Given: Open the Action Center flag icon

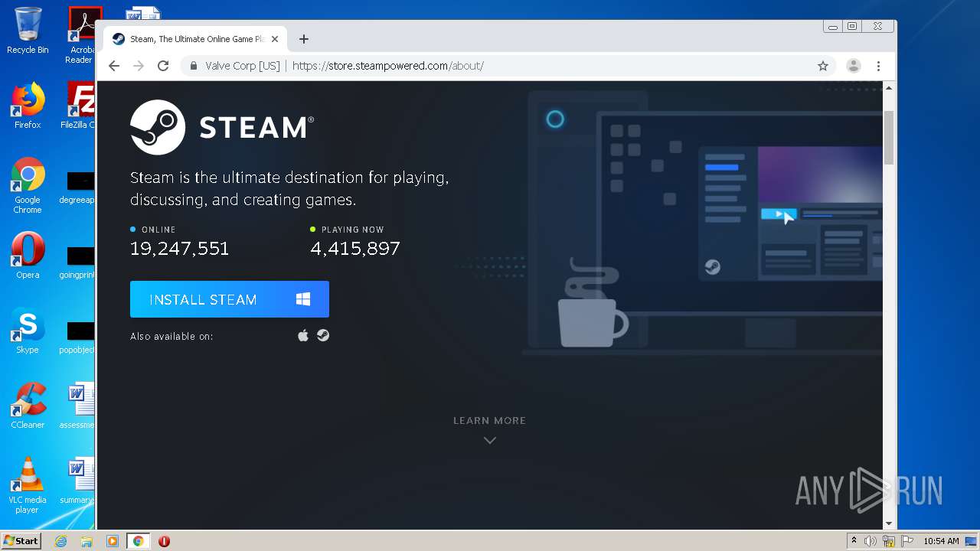Looking at the screenshot, I should [x=907, y=541].
